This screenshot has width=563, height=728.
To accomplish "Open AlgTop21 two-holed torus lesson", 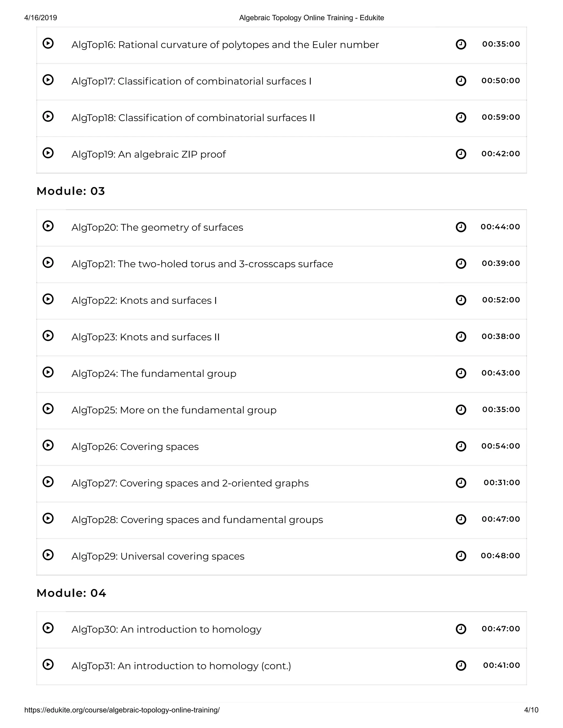I will [x=202, y=264].
